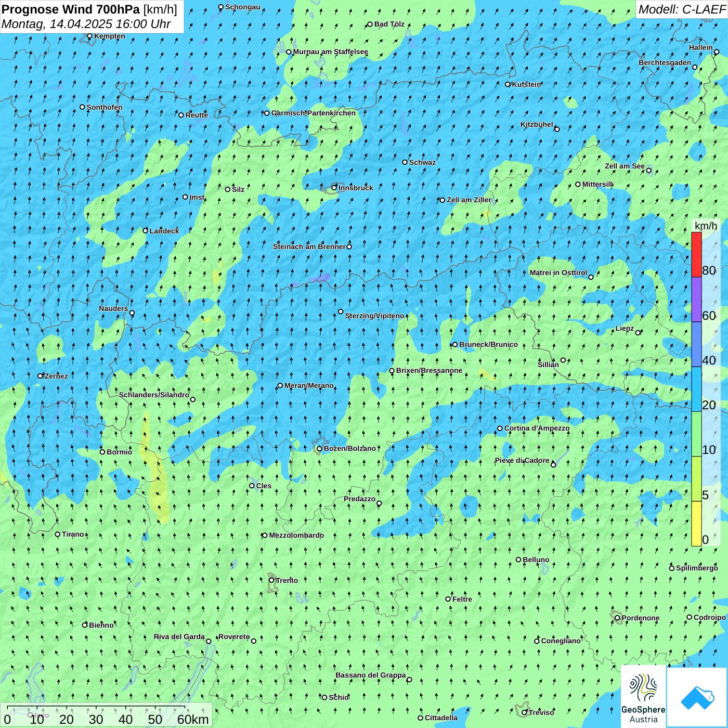
Task: Select the Kufstein location dot
Action: point(508,84)
